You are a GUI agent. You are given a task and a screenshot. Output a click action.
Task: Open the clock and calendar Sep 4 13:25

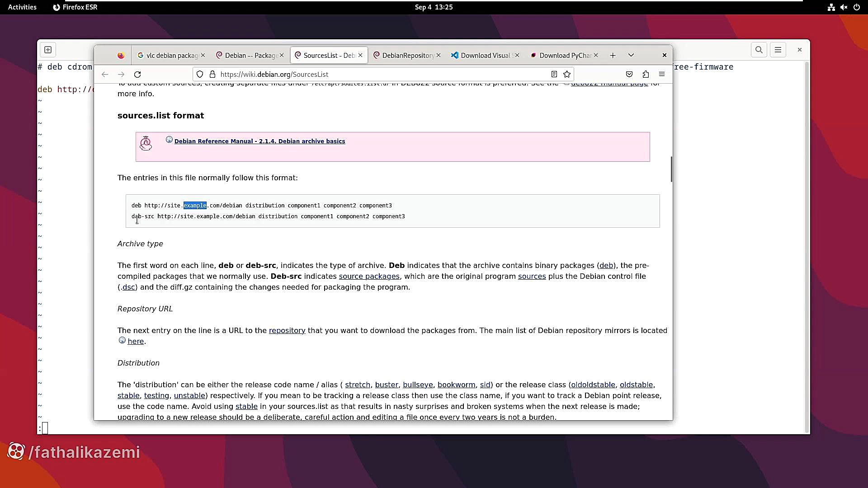tap(434, 7)
